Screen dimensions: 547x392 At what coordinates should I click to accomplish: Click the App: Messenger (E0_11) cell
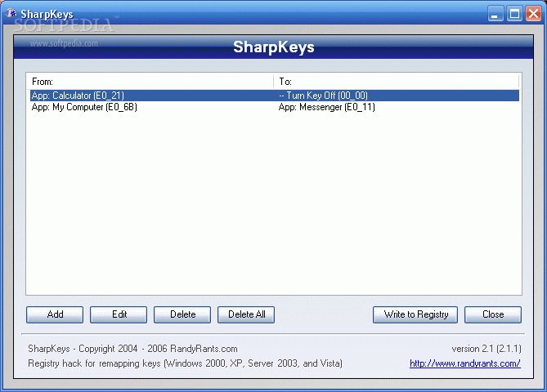[x=327, y=107]
